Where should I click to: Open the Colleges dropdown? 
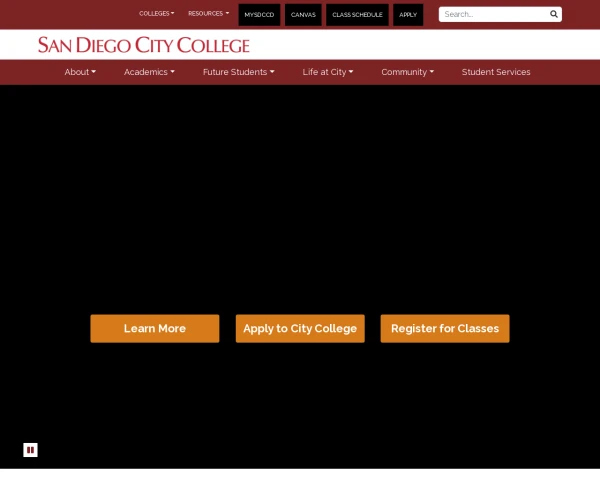click(157, 13)
